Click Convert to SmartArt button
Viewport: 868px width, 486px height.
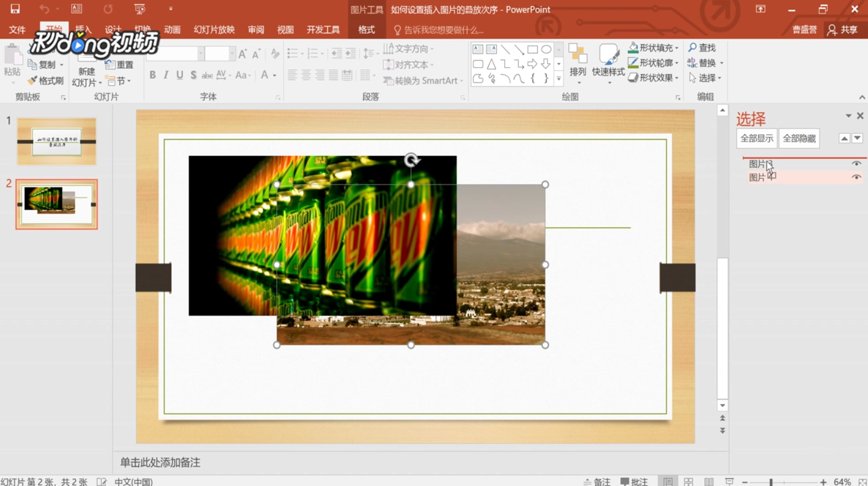[423, 81]
